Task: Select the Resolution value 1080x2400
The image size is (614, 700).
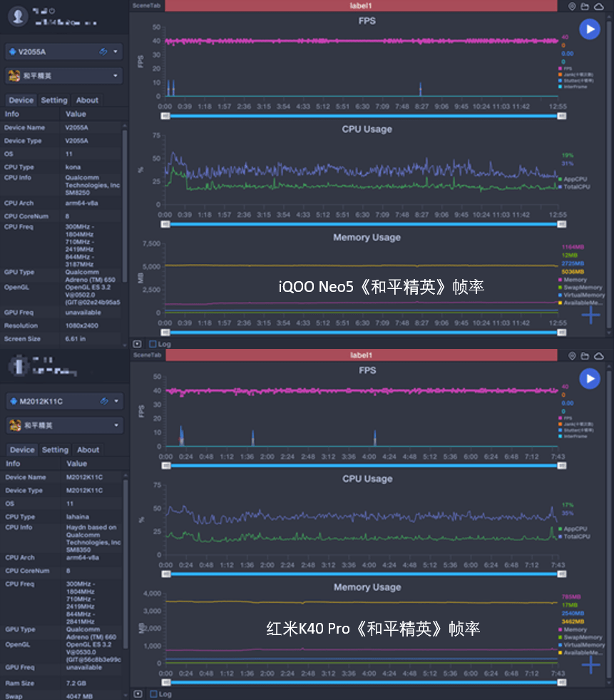Action: pyautogui.click(x=82, y=326)
